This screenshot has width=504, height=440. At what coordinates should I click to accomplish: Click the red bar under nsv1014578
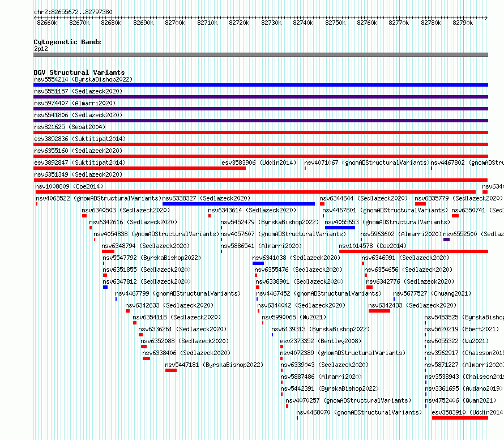pos(414,251)
